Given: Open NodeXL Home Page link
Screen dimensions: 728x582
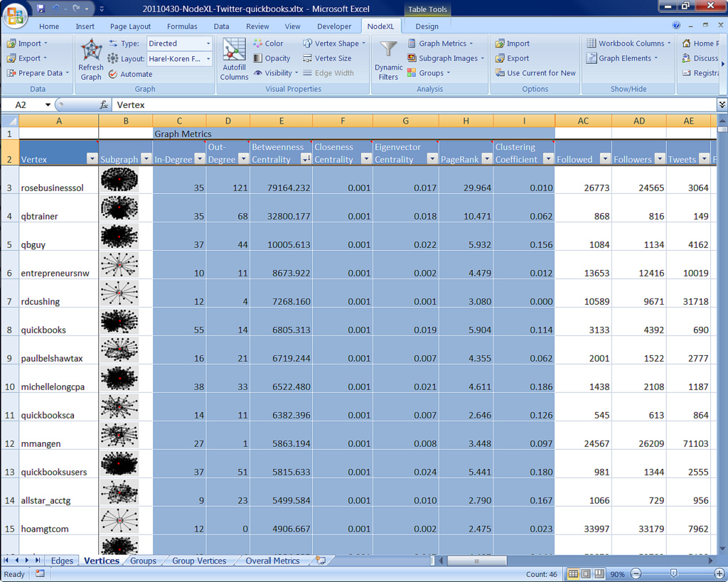Looking at the screenshot, I should click(700, 43).
